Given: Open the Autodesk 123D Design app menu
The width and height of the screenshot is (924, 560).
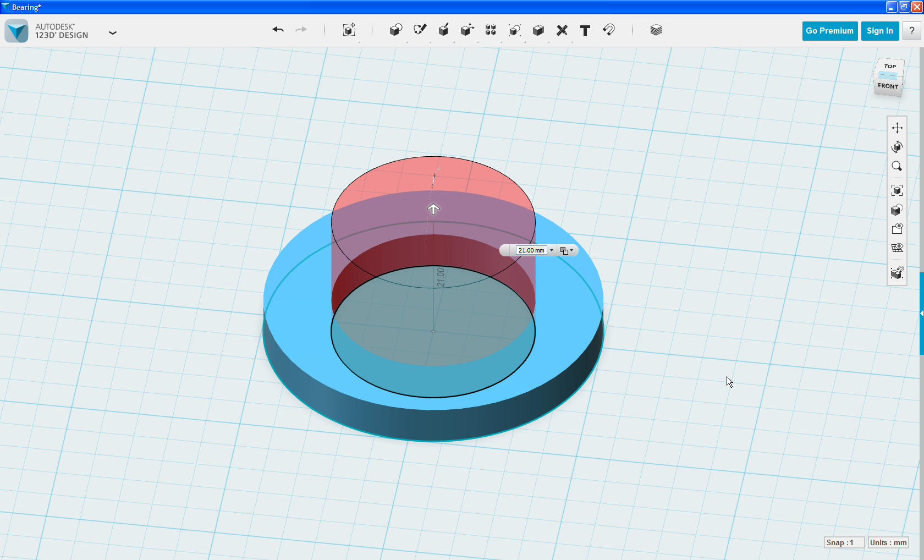Looking at the screenshot, I should [113, 32].
